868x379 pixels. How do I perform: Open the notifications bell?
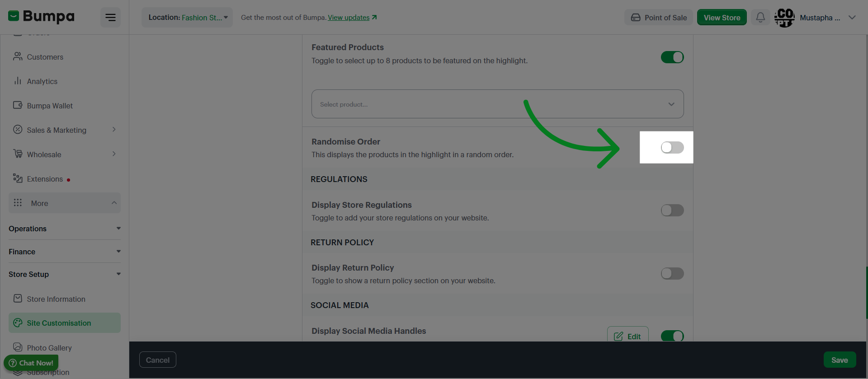point(760,18)
